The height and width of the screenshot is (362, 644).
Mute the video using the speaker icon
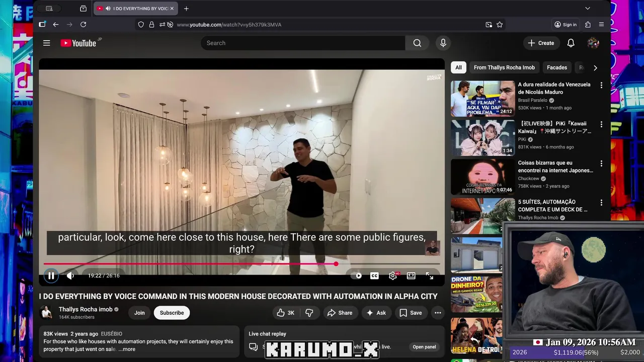pos(70,276)
